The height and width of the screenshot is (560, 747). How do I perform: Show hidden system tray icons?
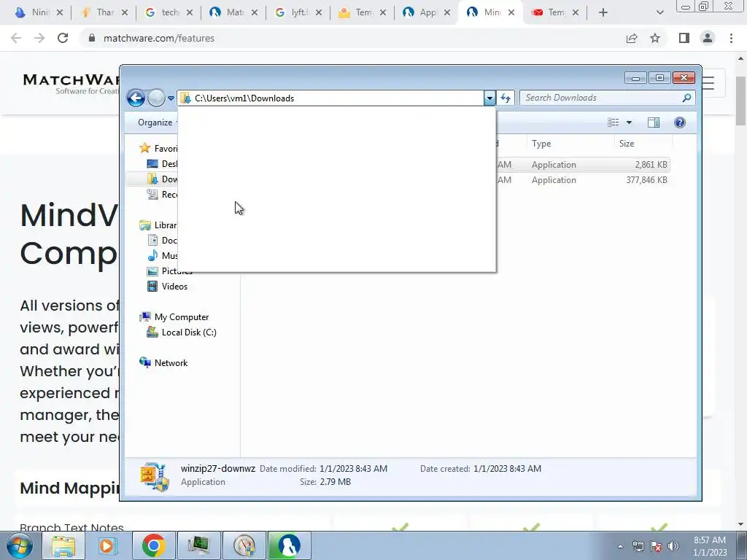click(620, 546)
